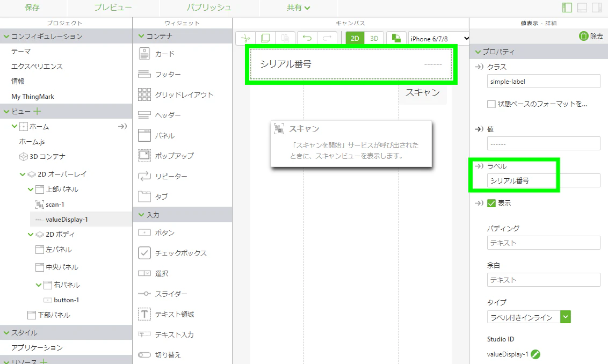This screenshot has height=364, width=608.
Task: Click the binding arrow icon beside ホーム
Action: tap(122, 126)
